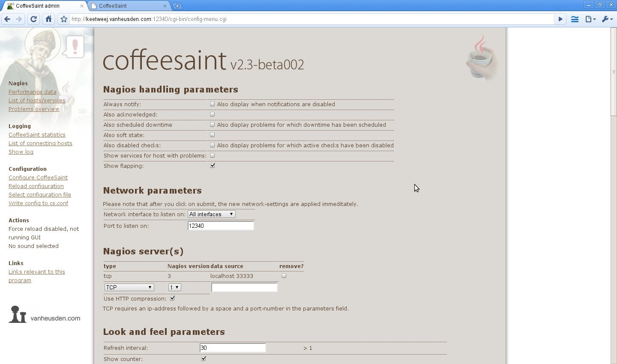Enable the Also scheduled downtime checkbox

pos(212,125)
